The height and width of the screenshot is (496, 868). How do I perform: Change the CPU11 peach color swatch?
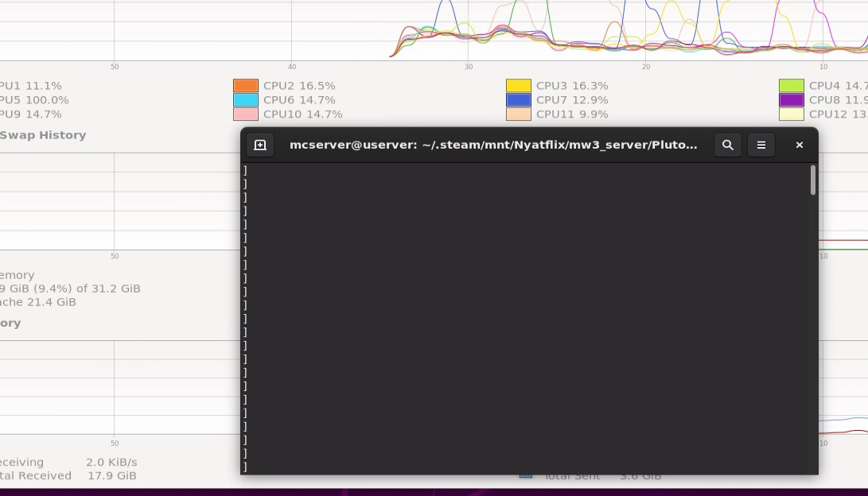pos(519,114)
